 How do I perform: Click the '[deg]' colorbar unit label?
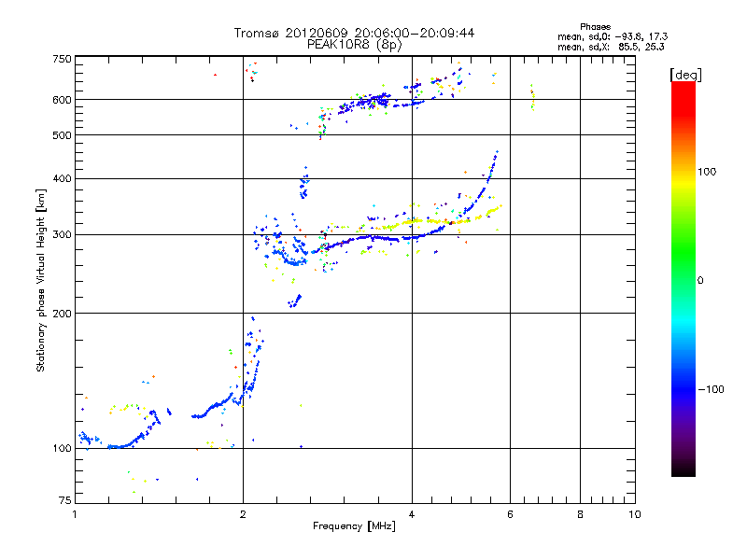coord(685,75)
